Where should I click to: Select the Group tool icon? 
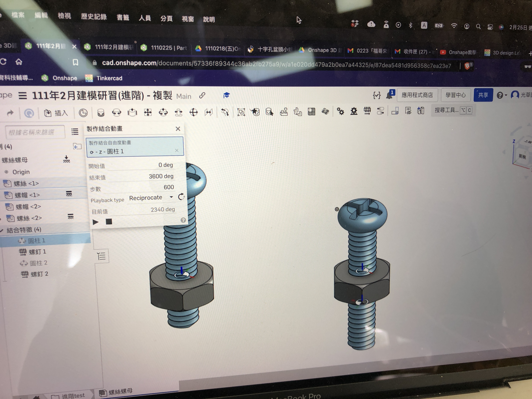[241, 112]
